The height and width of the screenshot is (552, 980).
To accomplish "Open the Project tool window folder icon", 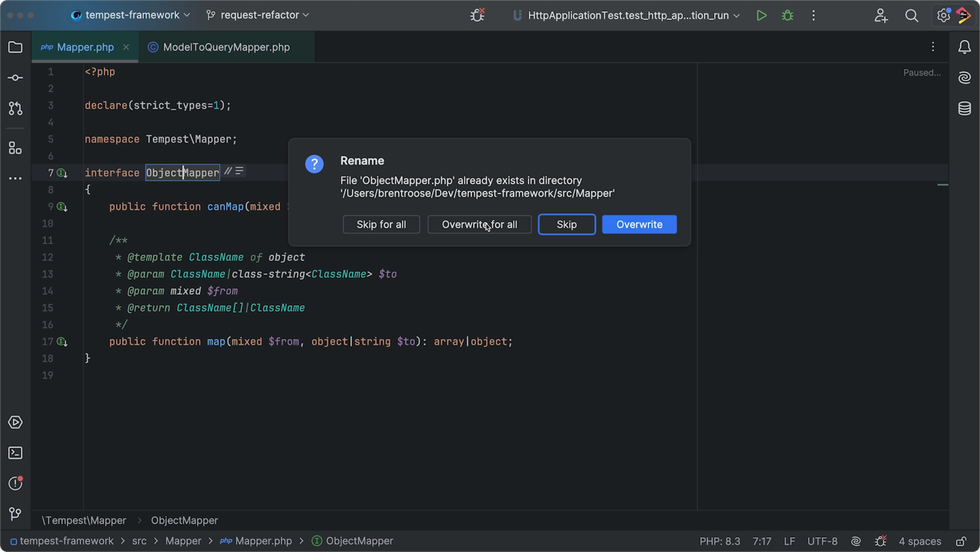I will click(x=15, y=47).
